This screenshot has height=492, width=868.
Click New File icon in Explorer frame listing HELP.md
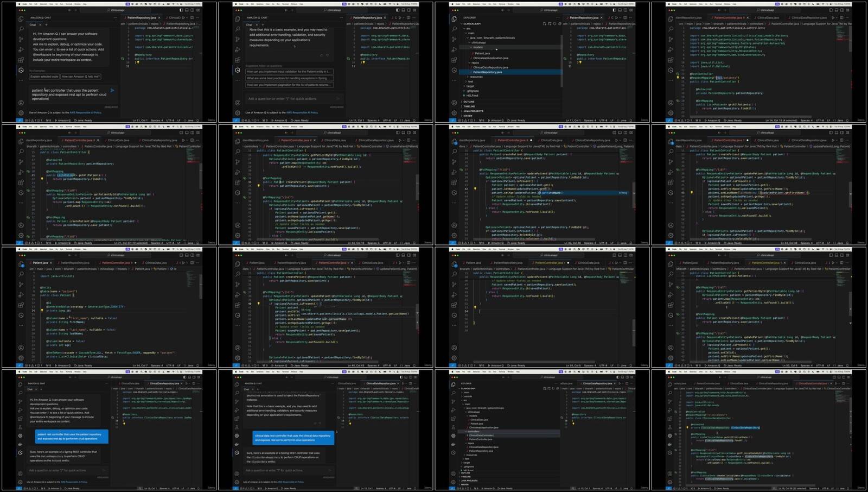click(x=544, y=24)
